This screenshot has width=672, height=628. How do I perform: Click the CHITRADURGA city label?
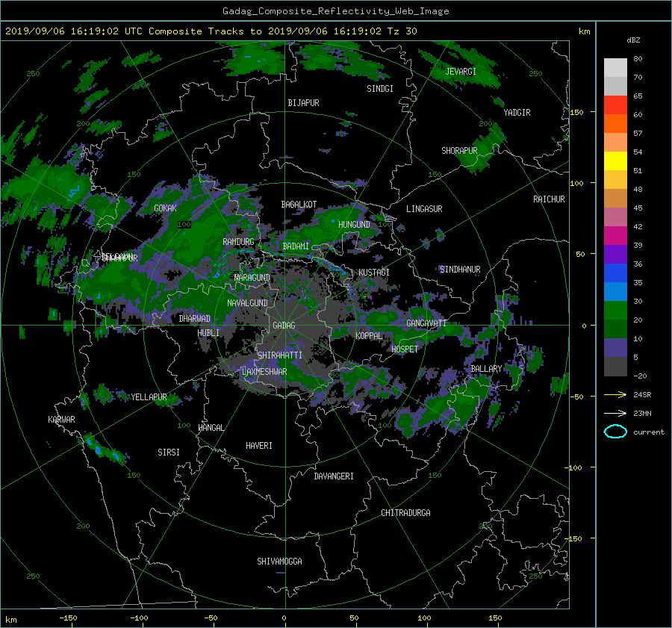[x=405, y=513]
